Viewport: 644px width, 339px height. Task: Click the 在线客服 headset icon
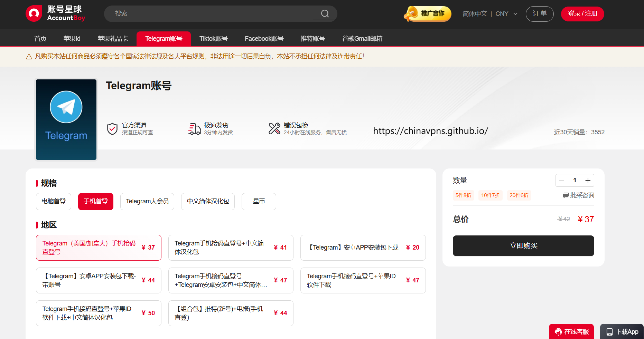tap(558, 332)
